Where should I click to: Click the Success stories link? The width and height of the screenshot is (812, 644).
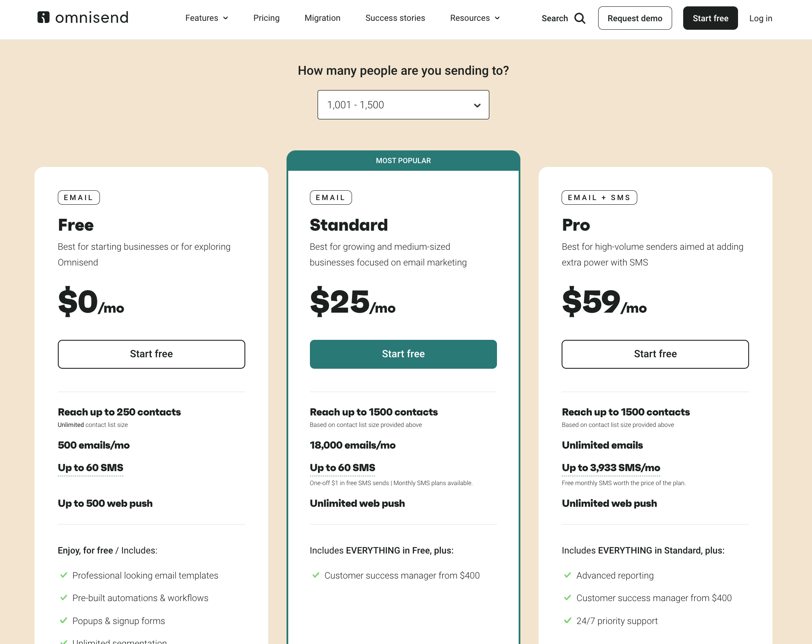pos(395,18)
